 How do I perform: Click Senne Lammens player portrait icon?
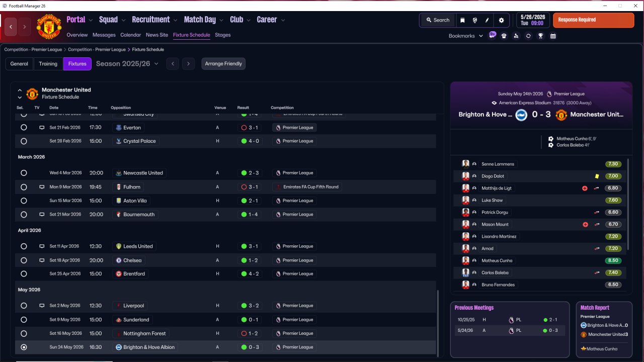466,164
